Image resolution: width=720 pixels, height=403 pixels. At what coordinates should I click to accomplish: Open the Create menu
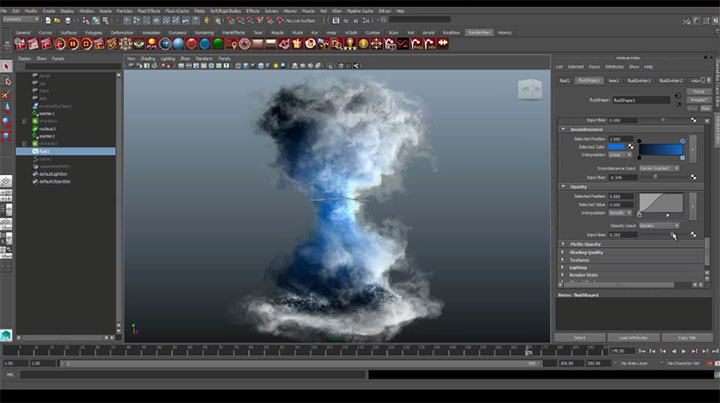point(49,11)
